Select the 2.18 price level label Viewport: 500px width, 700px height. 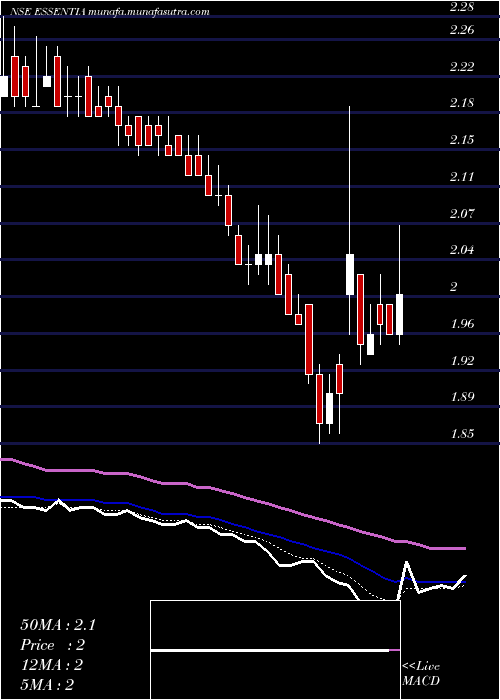pyautogui.click(x=462, y=103)
